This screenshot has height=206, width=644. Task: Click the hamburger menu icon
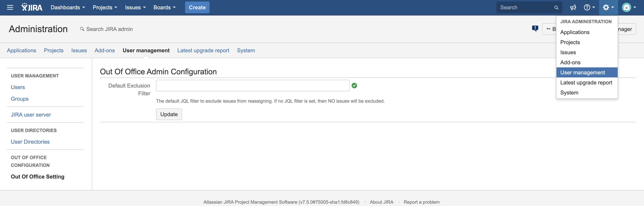(10, 8)
